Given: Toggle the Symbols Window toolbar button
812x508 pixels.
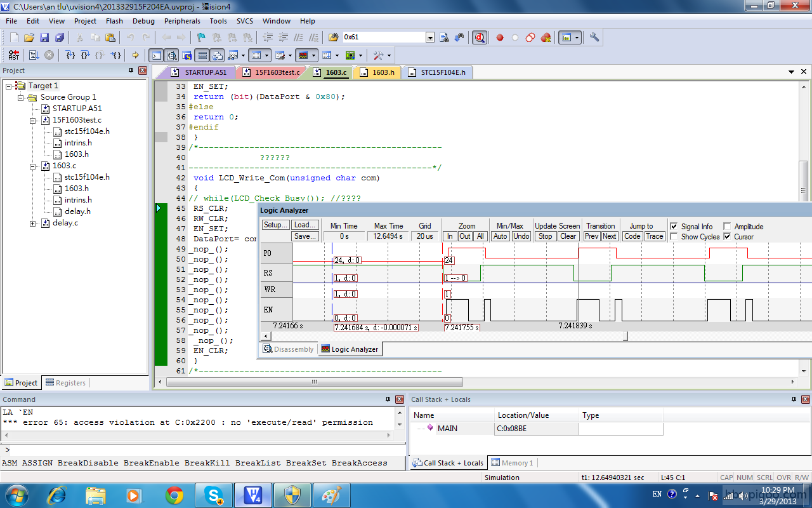Looking at the screenshot, I should click(187, 55).
